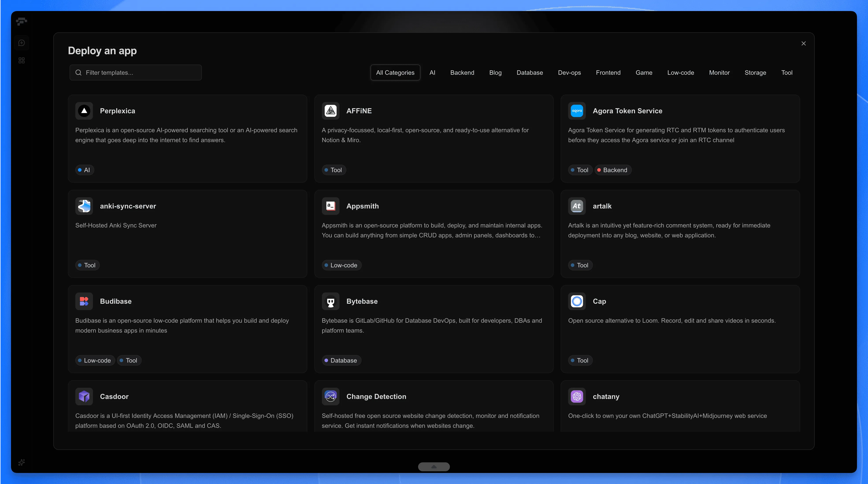868x484 pixels.
Task: Open the artalk template title
Action: (x=602, y=206)
